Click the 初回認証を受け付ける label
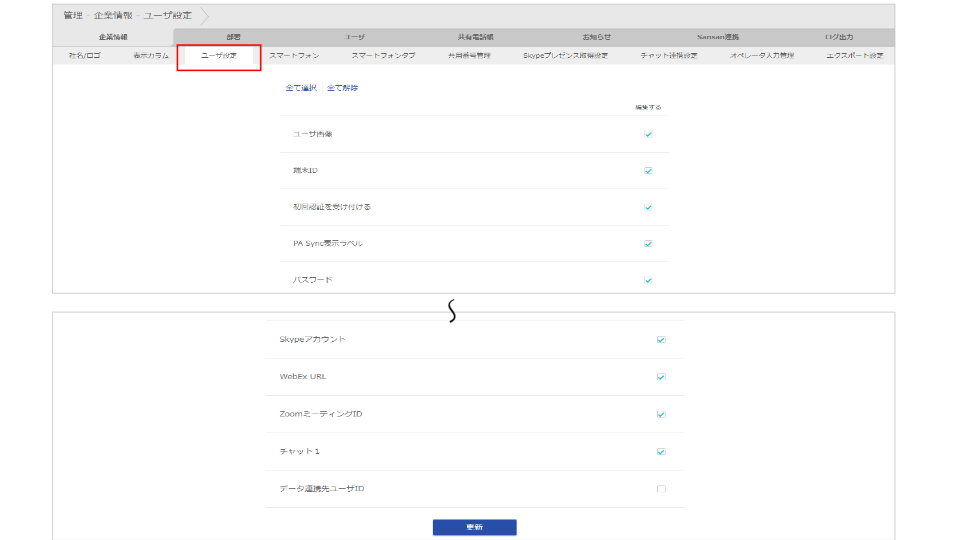 click(x=331, y=207)
